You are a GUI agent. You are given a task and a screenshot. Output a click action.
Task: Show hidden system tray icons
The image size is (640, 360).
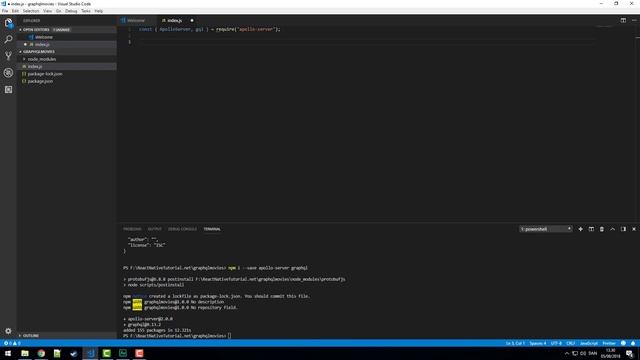[567, 353]
